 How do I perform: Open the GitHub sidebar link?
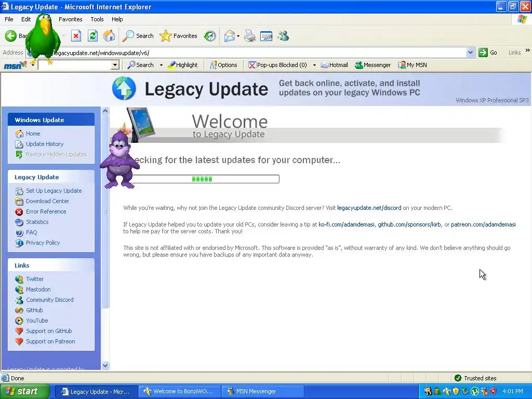tap(34, 310)
